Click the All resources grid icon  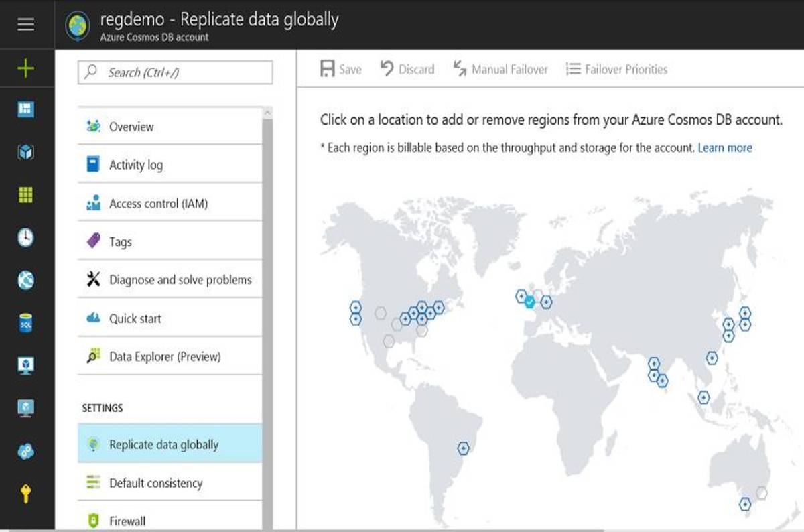click(25, 194)
